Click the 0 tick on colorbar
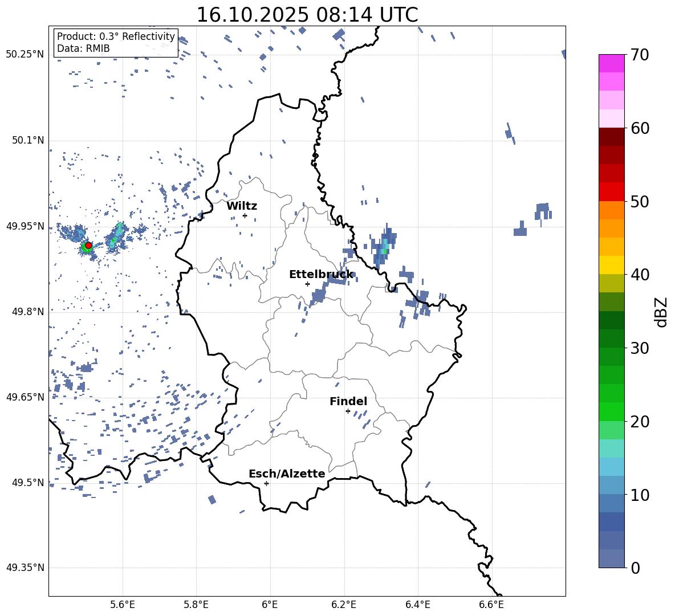 [636, 568]
